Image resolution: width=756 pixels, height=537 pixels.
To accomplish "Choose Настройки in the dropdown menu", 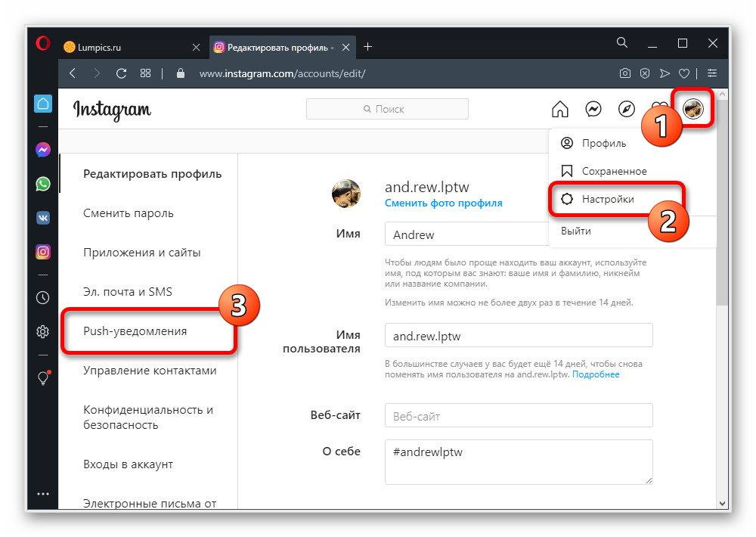I will tap(608, 199).
